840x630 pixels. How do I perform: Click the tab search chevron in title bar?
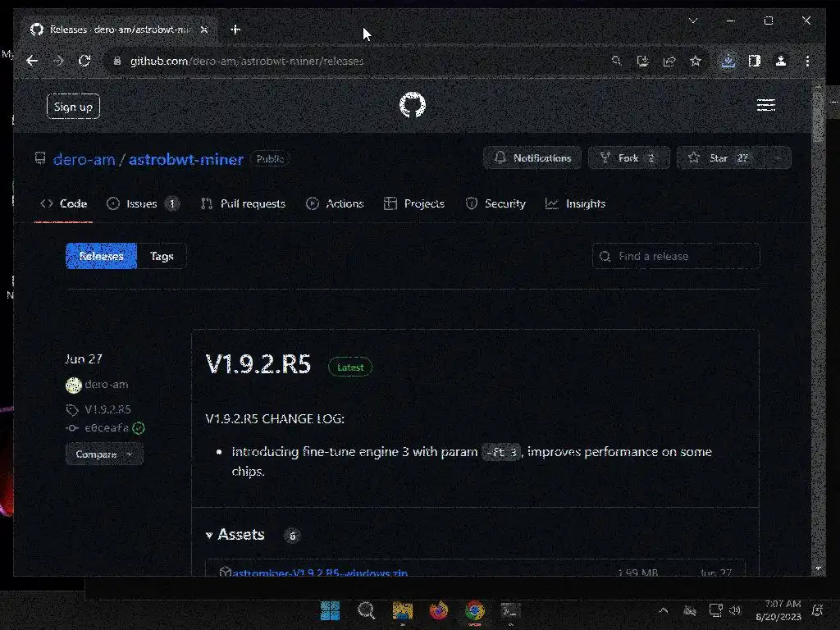click(692, 21)
